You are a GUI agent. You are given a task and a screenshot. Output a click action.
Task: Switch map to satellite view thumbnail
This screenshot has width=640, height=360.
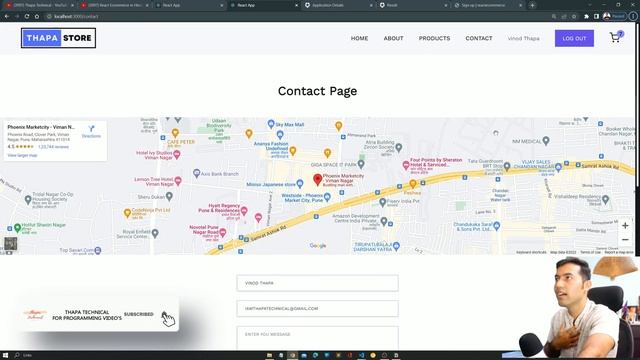point(11,243)
